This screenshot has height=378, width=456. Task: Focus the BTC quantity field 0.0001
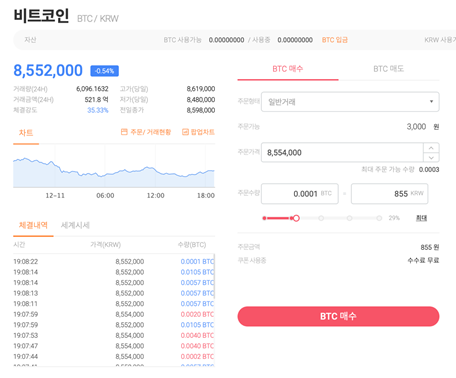click(x=300, y=194)
